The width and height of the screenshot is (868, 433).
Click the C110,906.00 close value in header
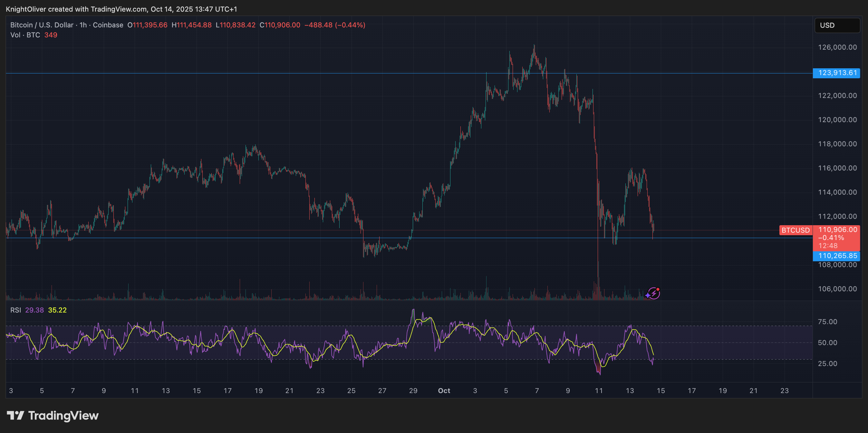tap(280, 25)
